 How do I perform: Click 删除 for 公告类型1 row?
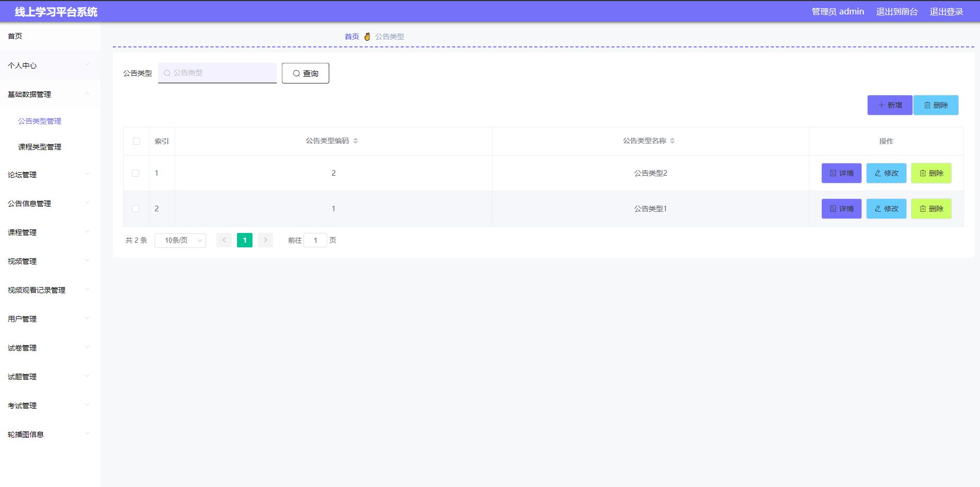[x=931, y=209]
